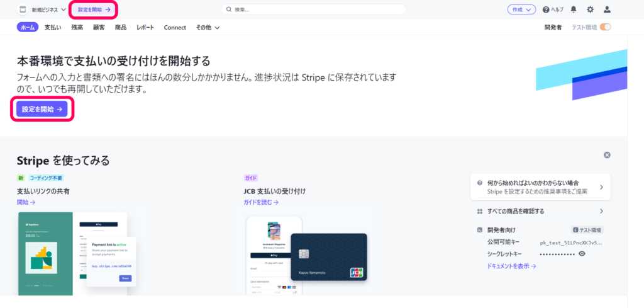The width and height of the screenshot is (644, 308).
Task: Click the search magnifier icon
Action: point(229,9)
